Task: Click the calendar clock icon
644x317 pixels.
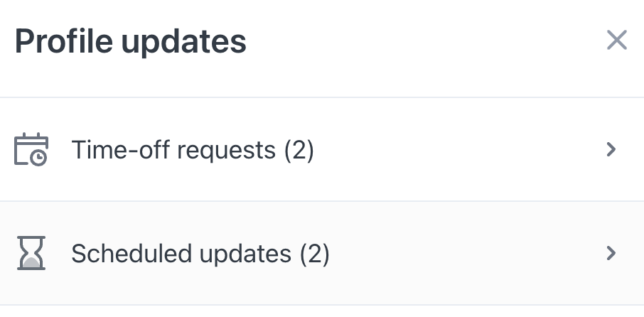Action: pos(31,149)
